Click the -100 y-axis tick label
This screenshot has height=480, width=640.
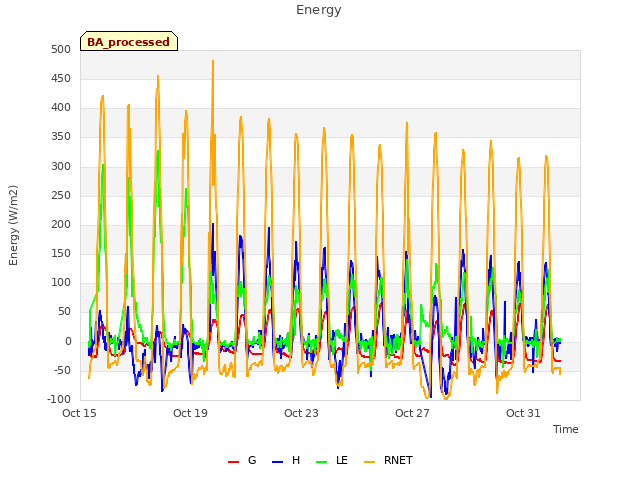59,400
